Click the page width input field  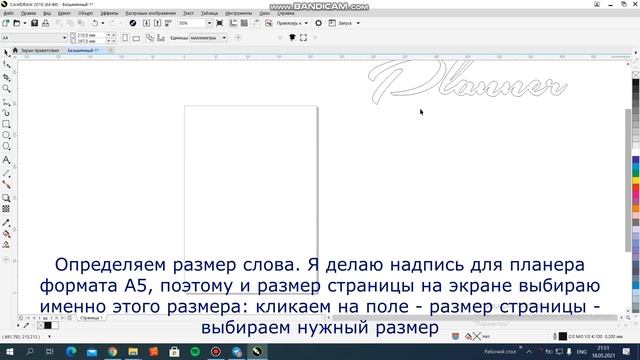pyautogui.click(x=91, y=36)
